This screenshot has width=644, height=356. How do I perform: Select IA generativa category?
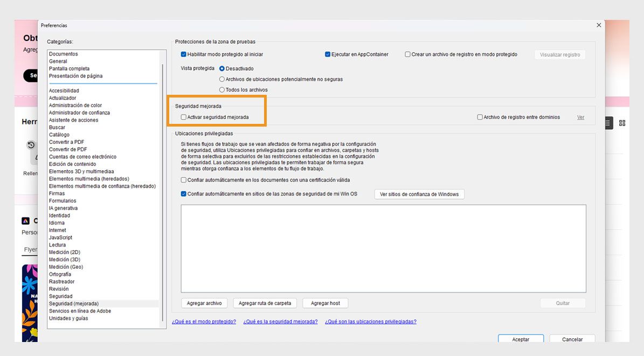(x=63, y=208)
